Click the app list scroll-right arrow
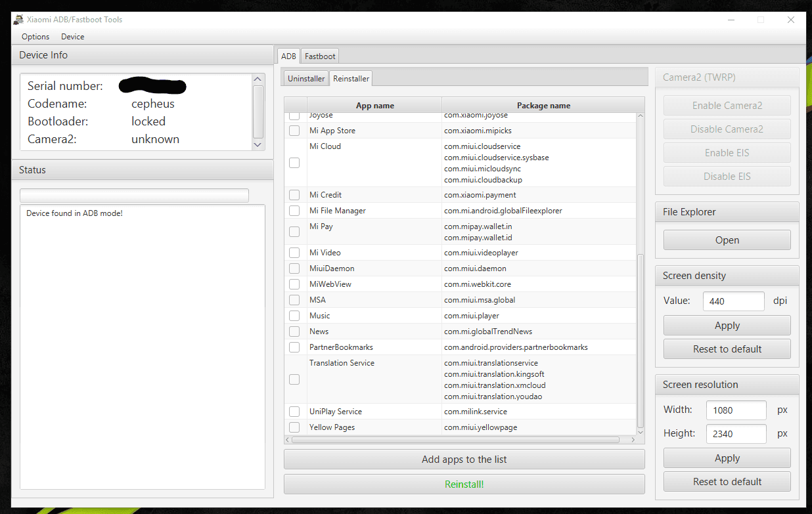The width and height of the screenshot is (812, 514). click(x=632, y=440)
